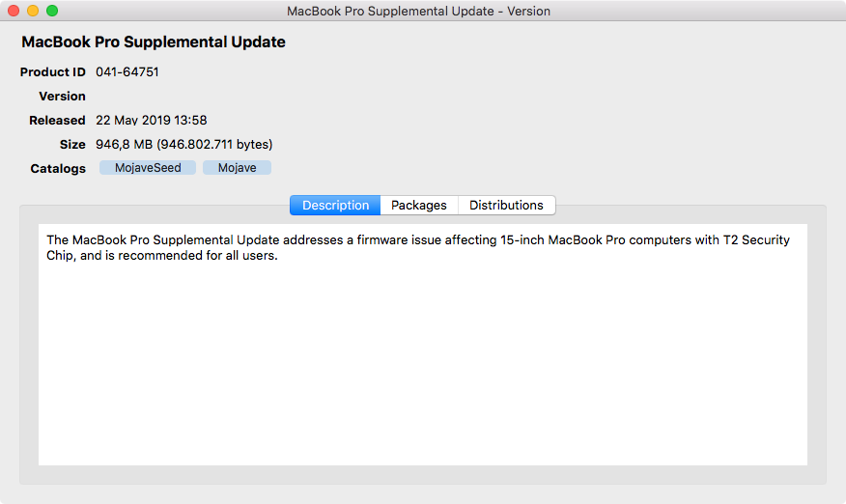
Task: Click the release date 22 May 2019 13:58
Action: click(151, 120)
